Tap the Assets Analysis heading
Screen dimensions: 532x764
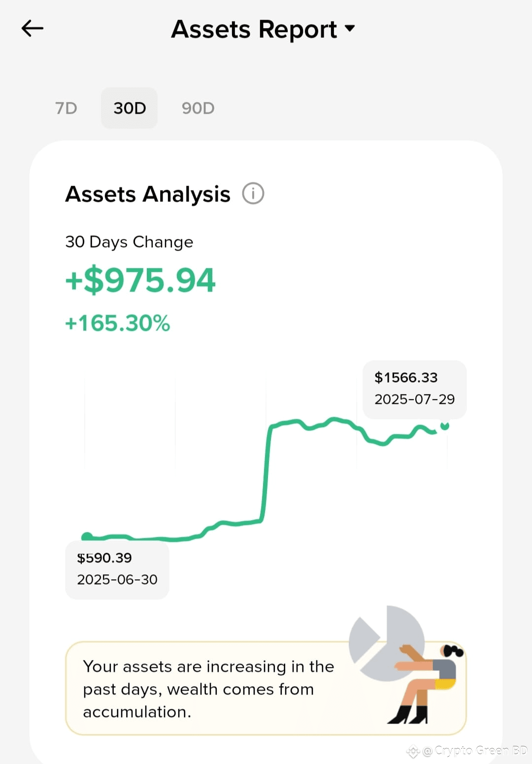coord(148,194)
